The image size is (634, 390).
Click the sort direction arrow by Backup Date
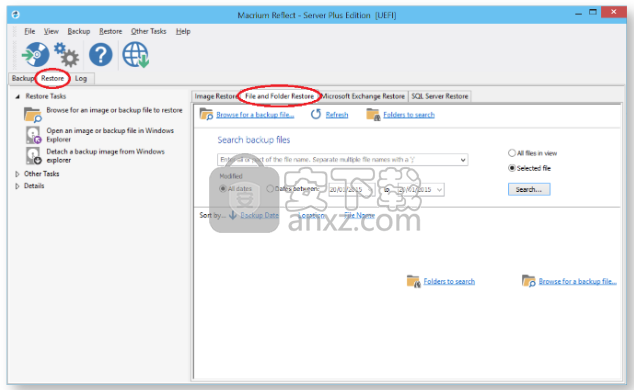[233, 215]
